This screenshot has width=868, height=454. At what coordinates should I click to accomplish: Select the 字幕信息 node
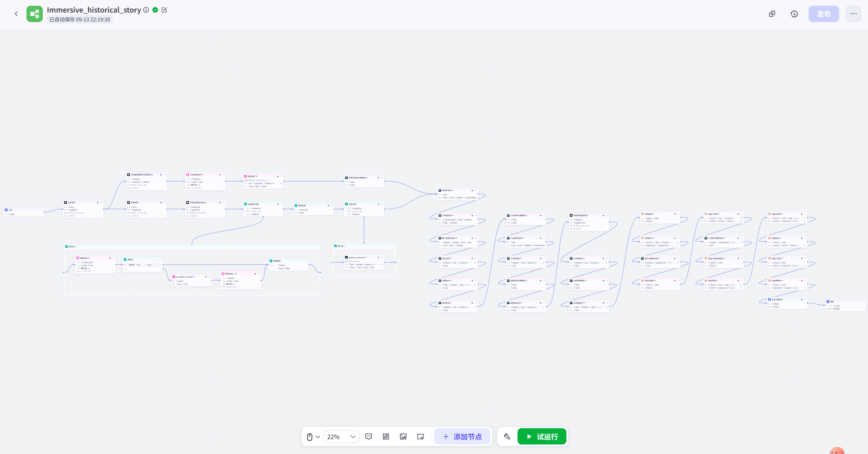click(x=457, y=284)
